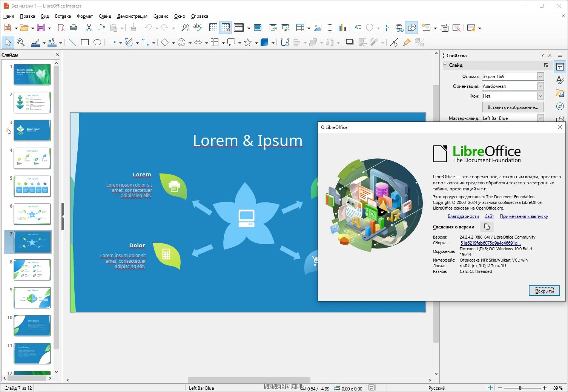Click the Insert Table icon
568x392 pixels.
point(300,28)
